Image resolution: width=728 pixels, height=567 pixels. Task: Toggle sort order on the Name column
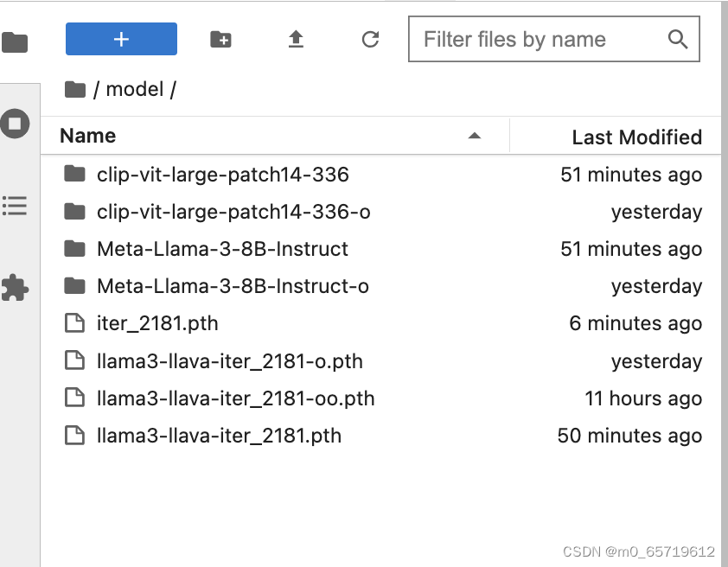[86, 136]
